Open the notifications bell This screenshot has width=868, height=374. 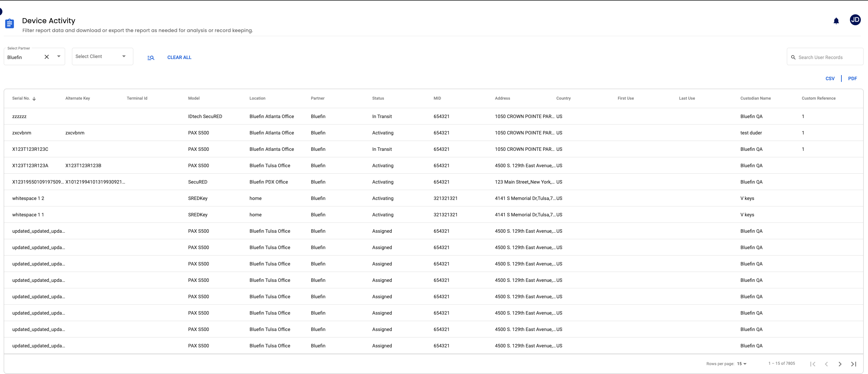pyautogui.click(x=836, y=21)
